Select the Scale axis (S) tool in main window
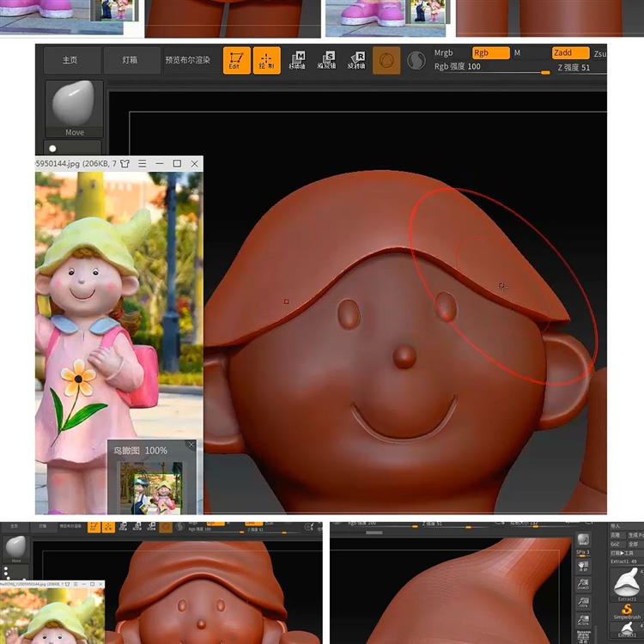This screenshot has height=644, width=644. coord(326,60)
